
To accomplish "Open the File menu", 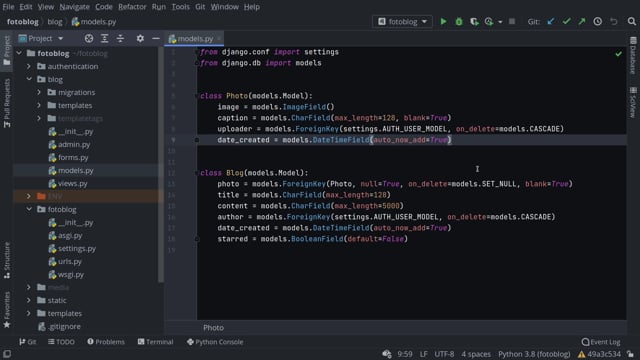I will 8,7.
